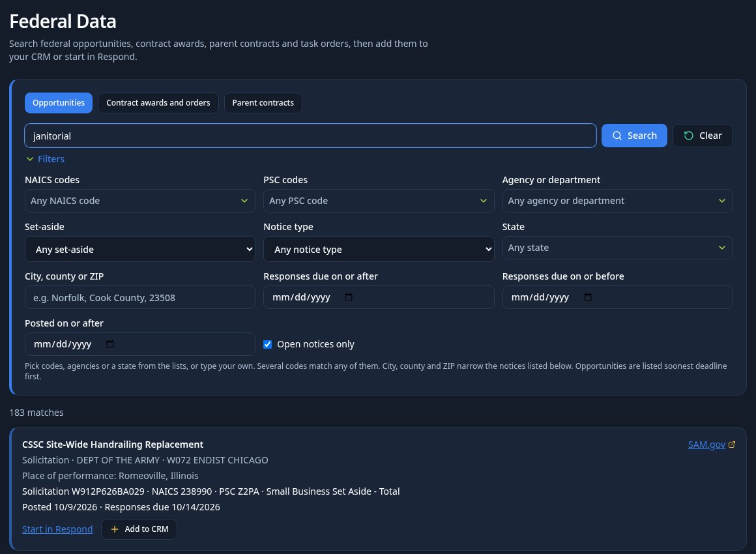Image resolution: width=756 pixels, height=554 pixels.
Task: Click the 183 matches count text
Action: coord(36,413)
